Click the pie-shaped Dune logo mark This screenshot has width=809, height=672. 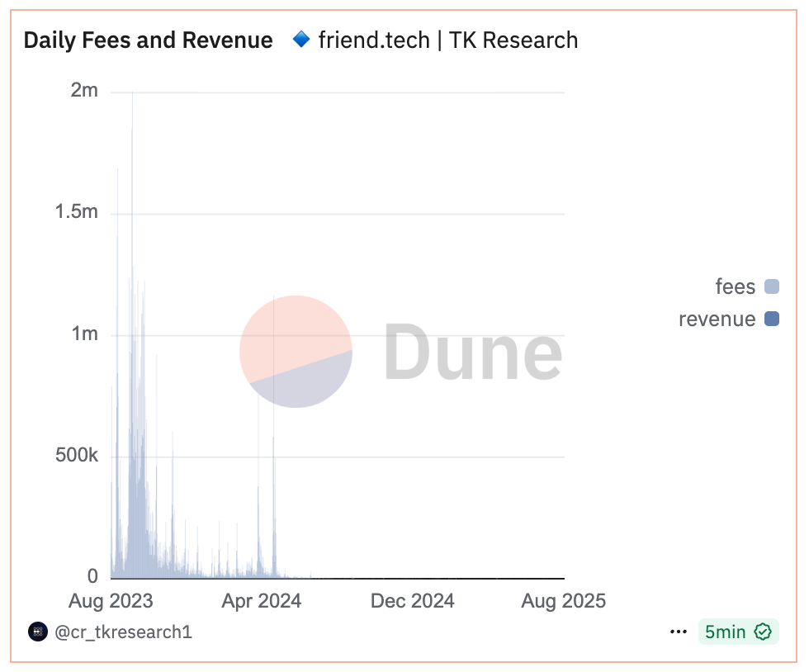pos(296,352)
